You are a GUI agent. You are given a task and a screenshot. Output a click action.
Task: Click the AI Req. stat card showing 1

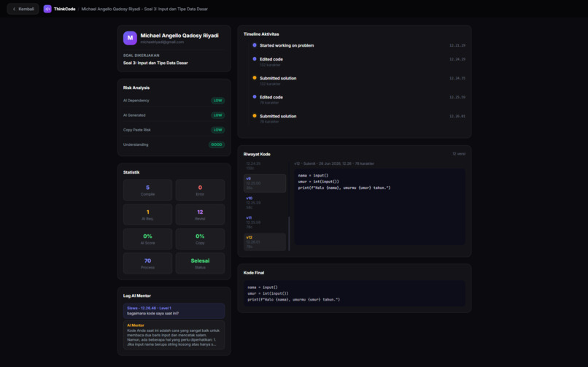click(x=148, y=215)
